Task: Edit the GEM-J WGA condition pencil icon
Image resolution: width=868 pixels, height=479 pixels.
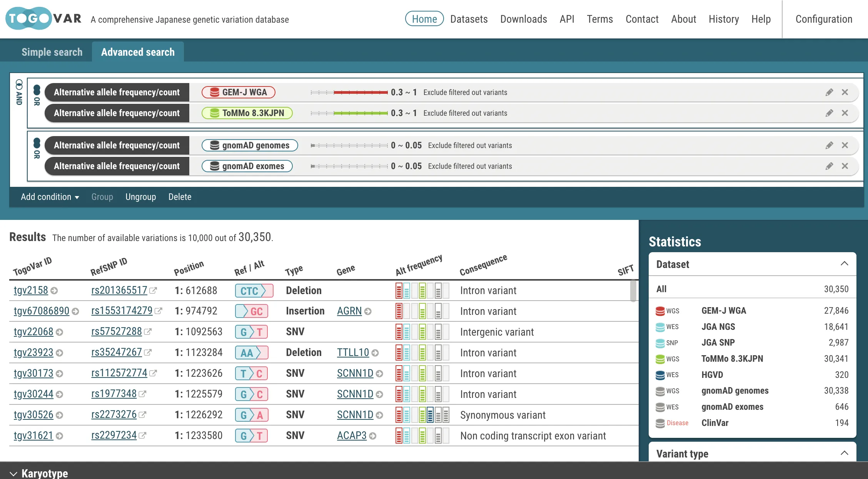Action: tap(829, 92)
